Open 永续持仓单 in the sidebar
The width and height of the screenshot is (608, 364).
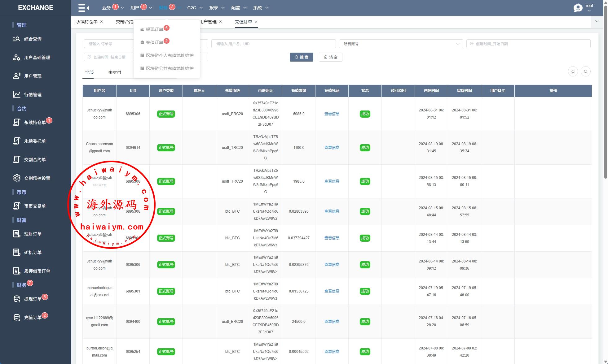(35, 123)
